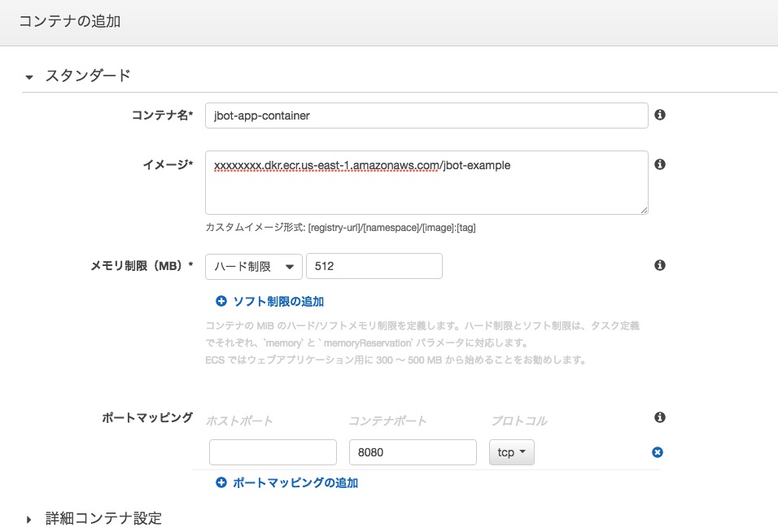Click the コンテナポート field showing 8080
Image resolution: width=778 pixels, height=532 pixels.
[x=413, y=452]
